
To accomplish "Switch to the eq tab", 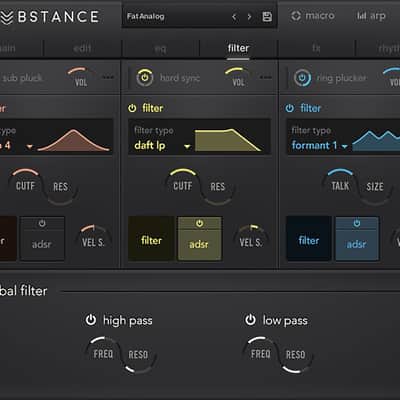I will click(160, 49).
